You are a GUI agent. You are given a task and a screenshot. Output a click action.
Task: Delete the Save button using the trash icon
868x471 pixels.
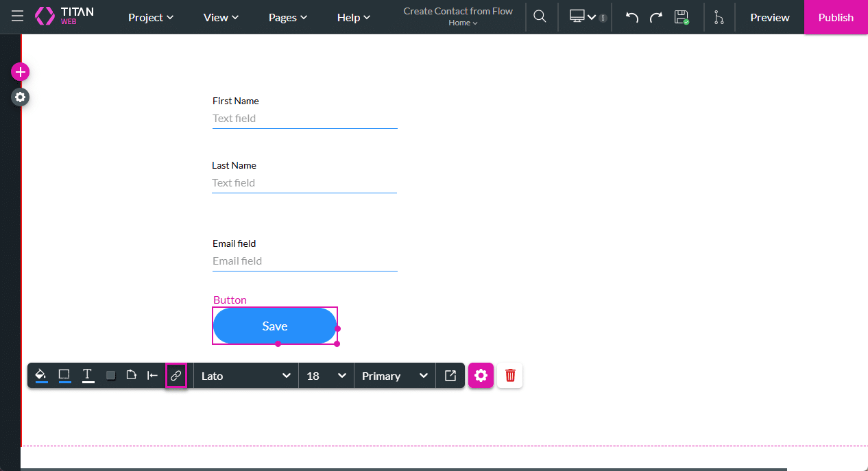click(509, 375)
